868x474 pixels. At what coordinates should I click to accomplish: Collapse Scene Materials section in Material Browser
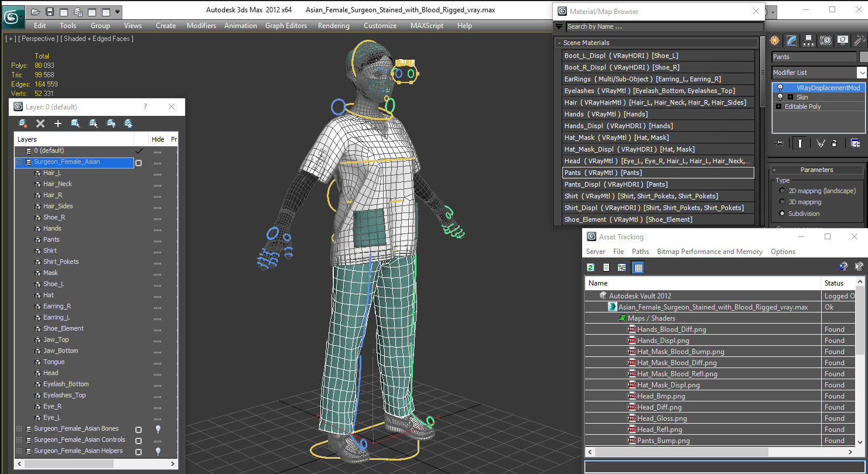[655, 43]
